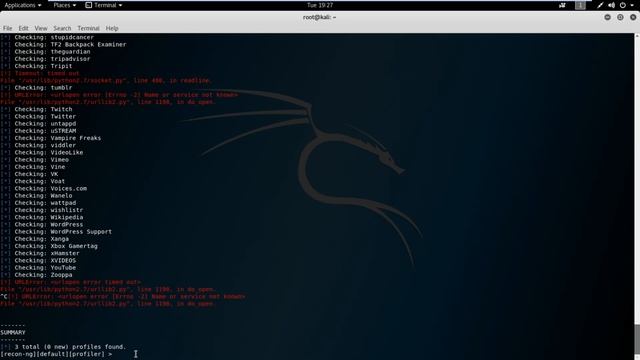The width and height of the screenshot is (640, 360).
Task: Close the root@kali terminal window
Action: 633,17
